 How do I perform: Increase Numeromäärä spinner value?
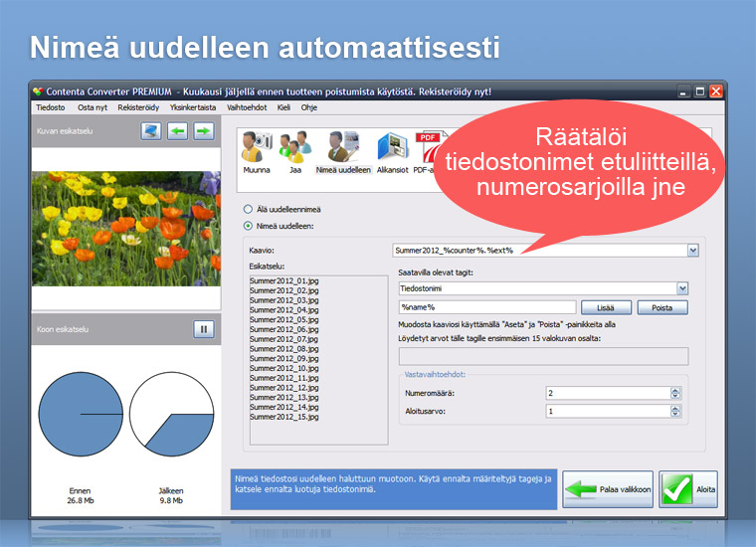675,391
